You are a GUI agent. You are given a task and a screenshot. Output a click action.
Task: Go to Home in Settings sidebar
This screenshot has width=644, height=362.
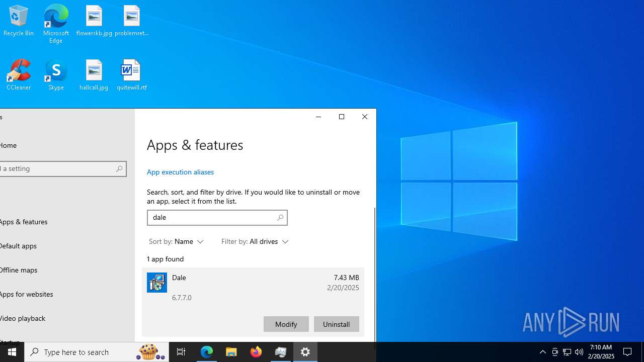(x=8, y=145)
